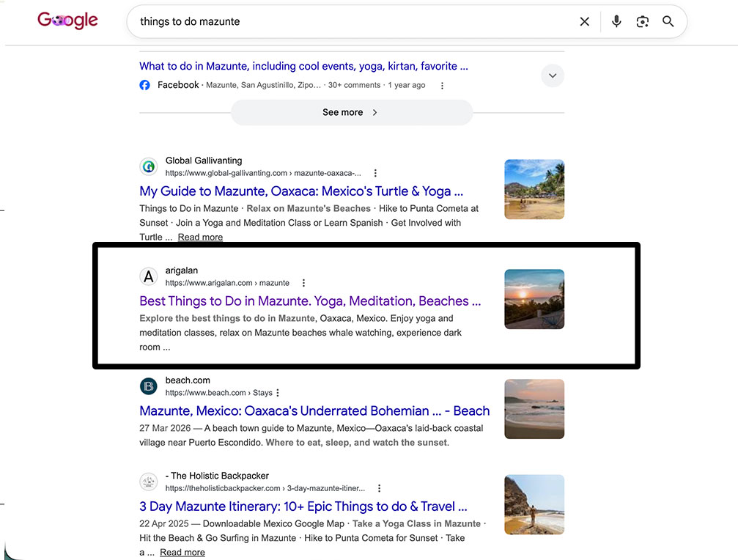Click the Facebook source label

178,85
